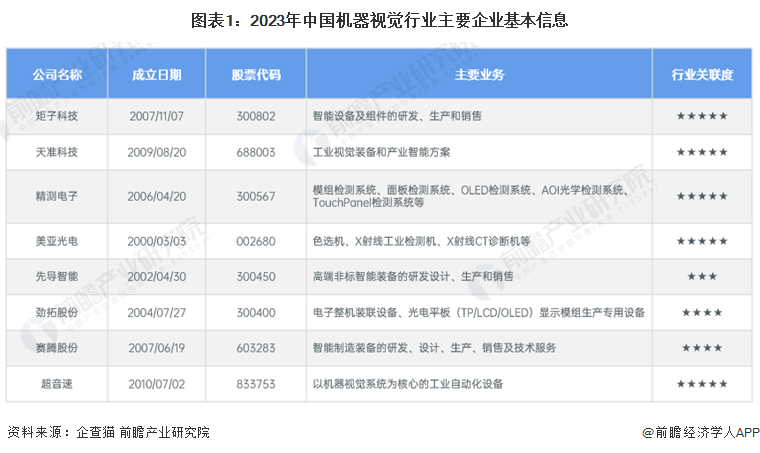Click the star rating for 美亚光电
760x453 pixels.
(702, 241)
